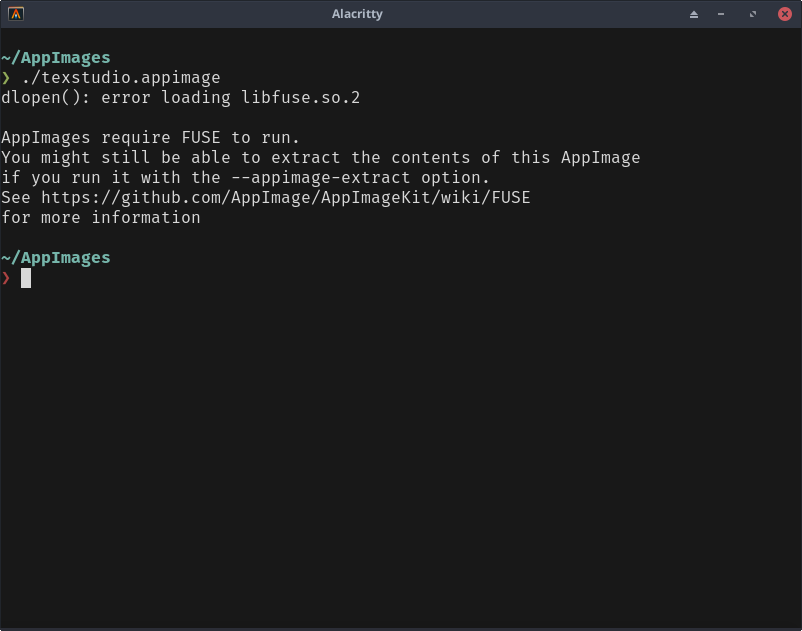The width and height of the screenshot is (802, 631).
Task: Maximize the Alacritty window
Action: (753, 14)
